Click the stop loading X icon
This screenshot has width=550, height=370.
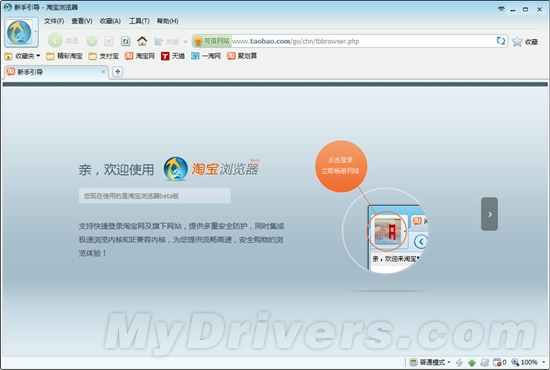point(109,41)
